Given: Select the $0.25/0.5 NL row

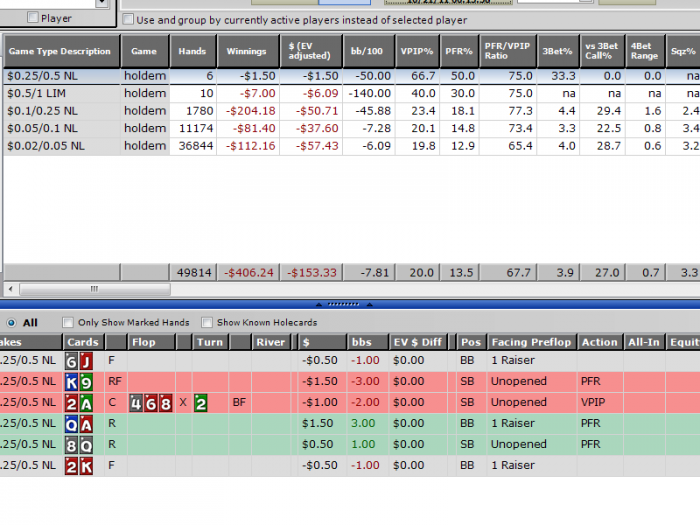Looking at the screenshot, I should [352, 76].
